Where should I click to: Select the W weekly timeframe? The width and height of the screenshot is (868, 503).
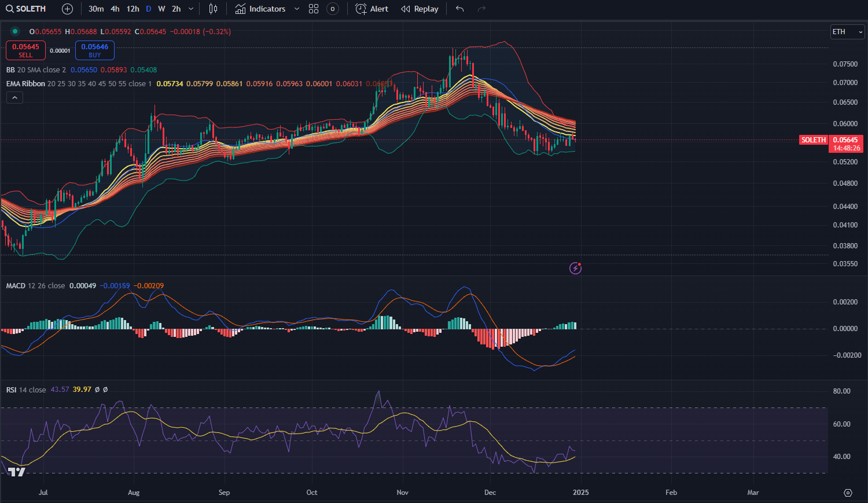161,9
